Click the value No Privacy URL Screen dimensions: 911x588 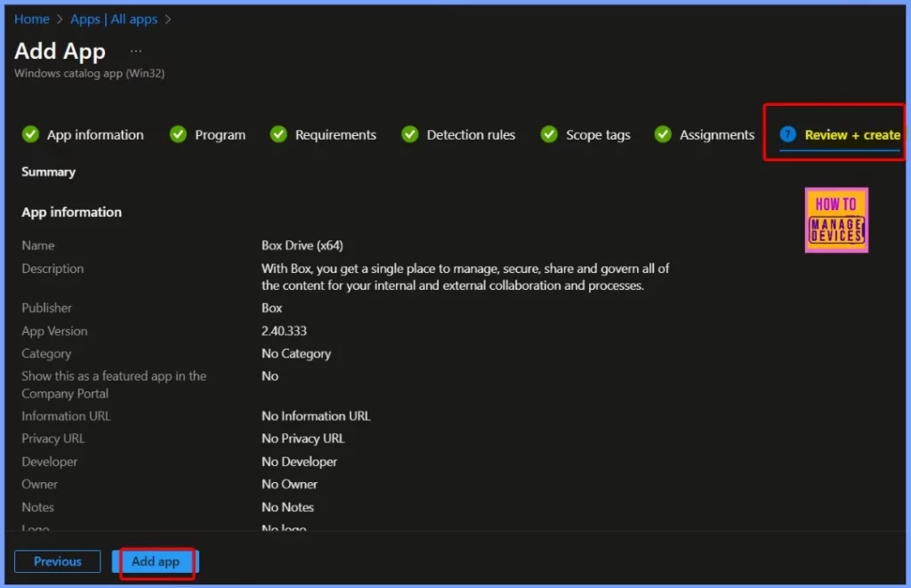point(303,439)
